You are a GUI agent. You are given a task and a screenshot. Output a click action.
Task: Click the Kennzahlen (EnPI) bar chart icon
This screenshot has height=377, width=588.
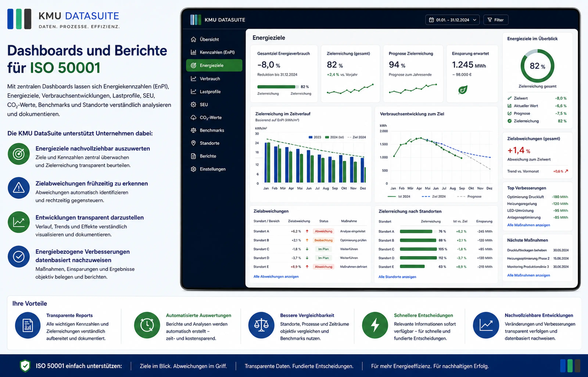[193, 52]
